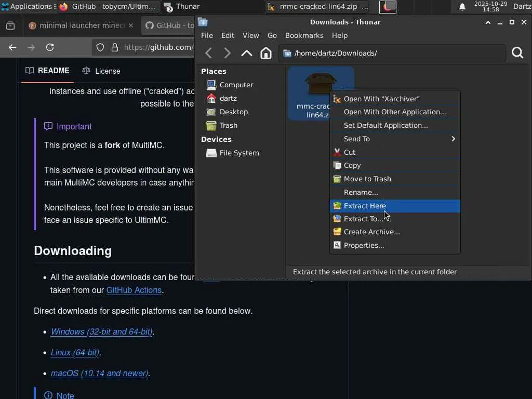Expand the Send To submenu
Screen dimensions: 532x399
tap(395, 139)
